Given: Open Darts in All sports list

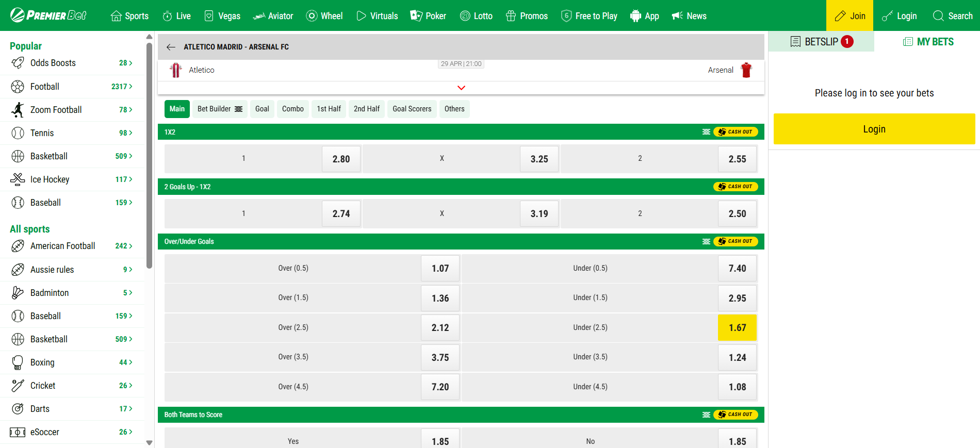Looking at the screenshot, I should 72,409.
